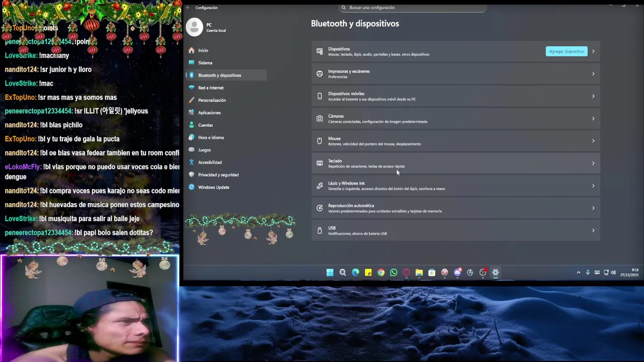644x362 pixels.
Task: Open Personalización settings category
Action: click(226, 100)
